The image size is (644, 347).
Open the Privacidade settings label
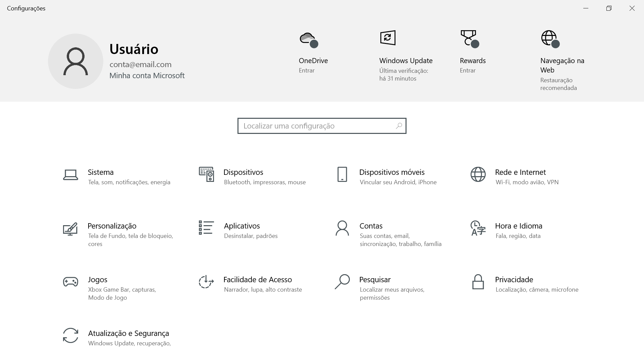(x=514, y=280)
